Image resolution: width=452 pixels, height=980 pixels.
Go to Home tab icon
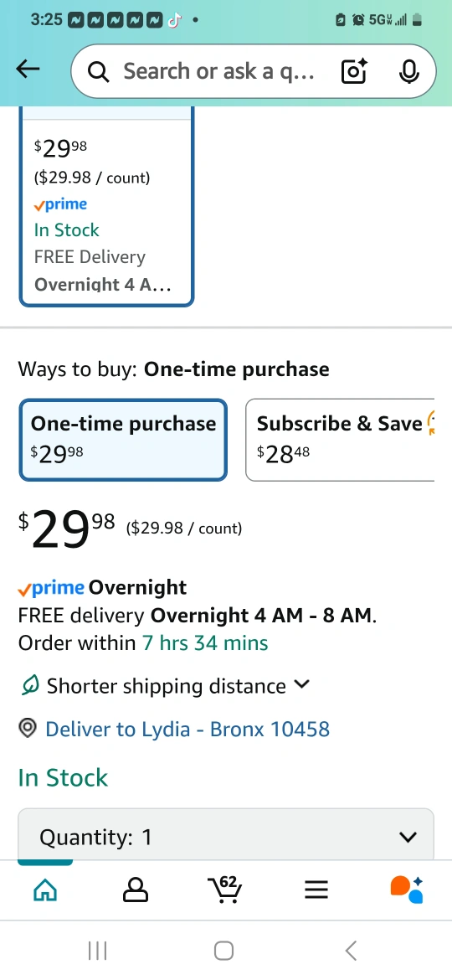45,890
